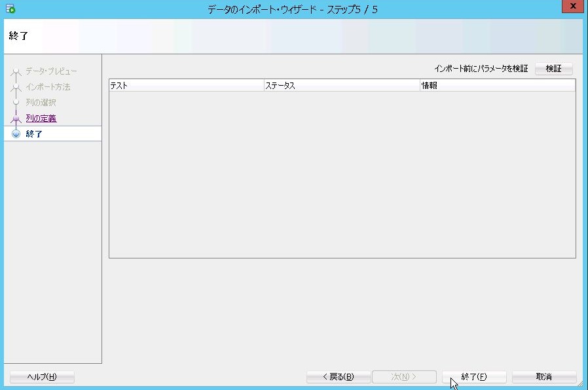Go to the 列の定義 step link
This screenshot has width=588, height=390.
(x=41, y=118)
